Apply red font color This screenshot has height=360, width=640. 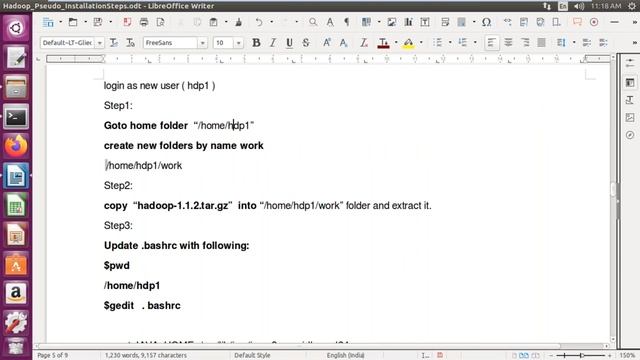(x=383, y=42)
